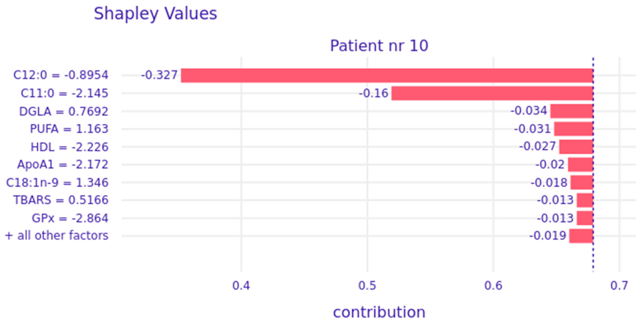The image size is (644, 325).
Task: Click the 0.5 x-axis tick label
Action: pos(367,285)
